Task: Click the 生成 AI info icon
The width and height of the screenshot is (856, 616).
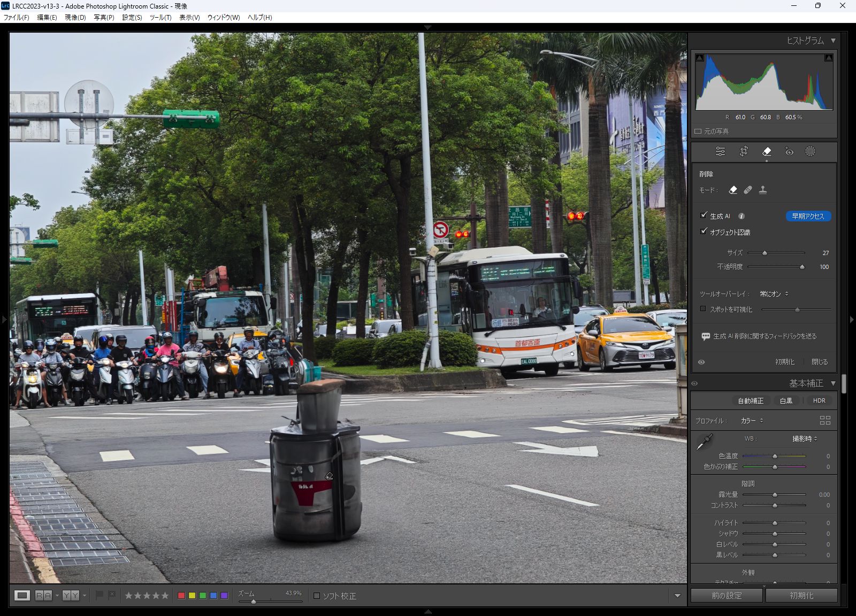Action: [x=742, y=217]
